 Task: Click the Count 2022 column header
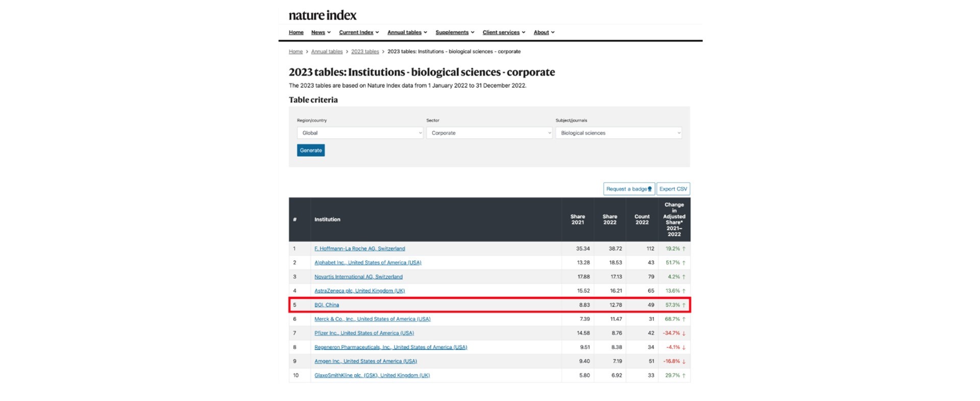point(642,219)
